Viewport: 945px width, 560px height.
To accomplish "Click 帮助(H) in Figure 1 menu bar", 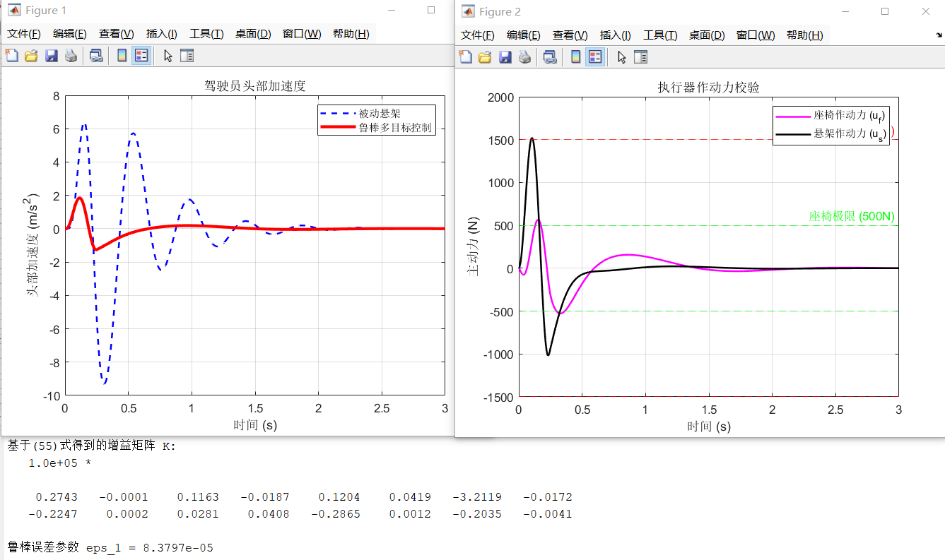I will point(351,34).
